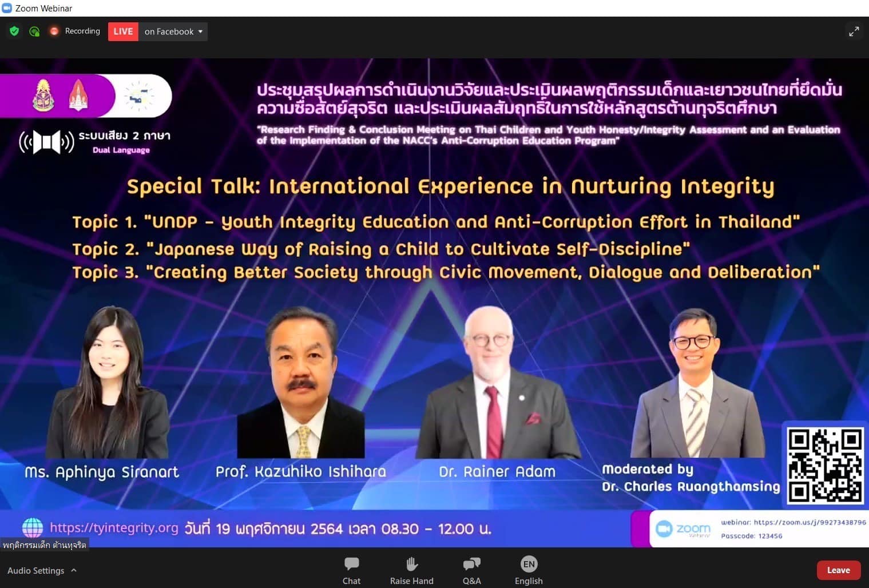Click the Zoom app icon in the title bar
The width and height of the screenshot is (869, 588).
[7, 8]
